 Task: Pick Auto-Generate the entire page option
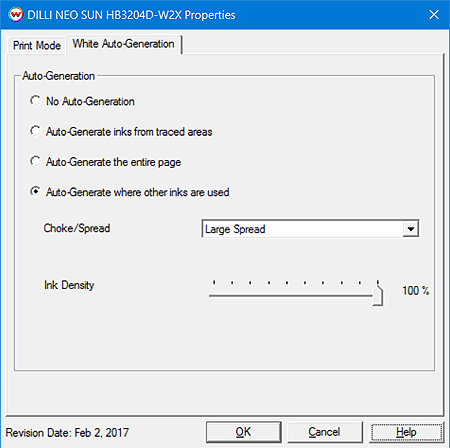(x=35, y=161)
